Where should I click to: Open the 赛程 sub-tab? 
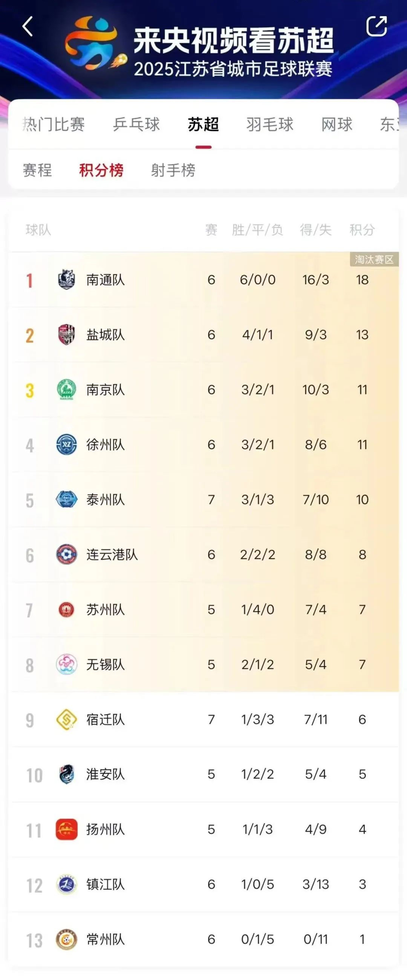(x=37, y=170)
